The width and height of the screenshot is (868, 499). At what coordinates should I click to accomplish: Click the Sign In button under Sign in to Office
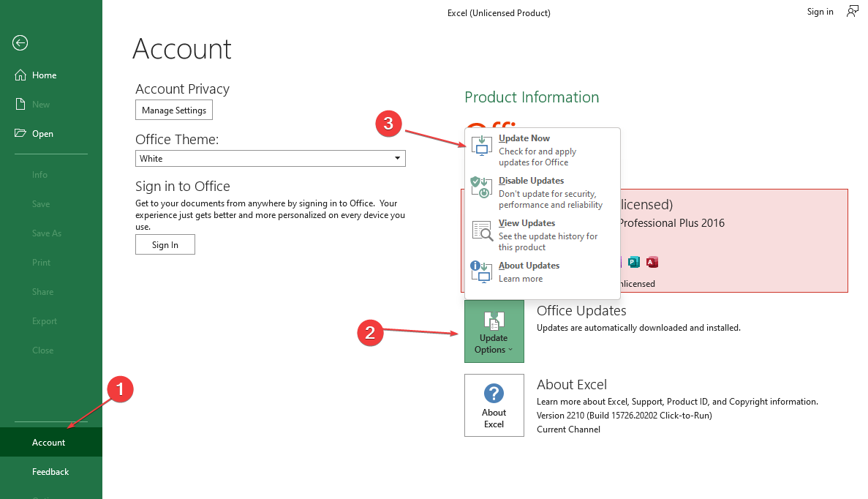pyautogui.click(x=165, y=244)
